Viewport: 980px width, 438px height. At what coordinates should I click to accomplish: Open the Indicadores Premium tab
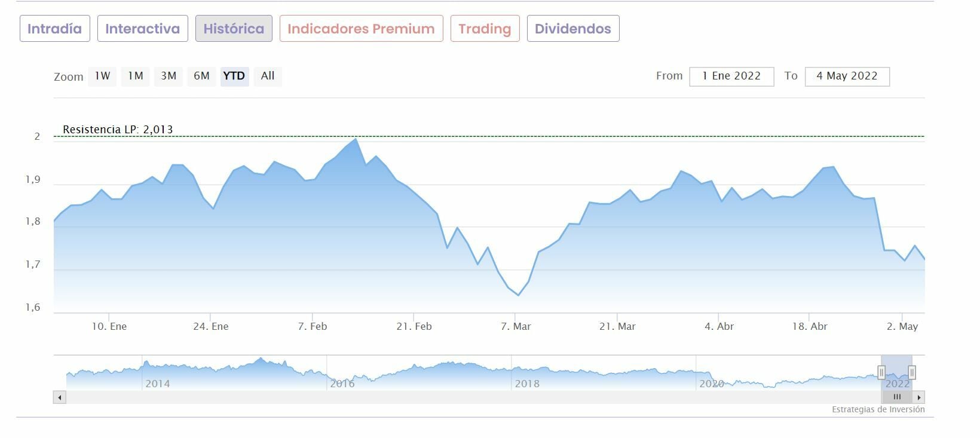tap(361, 29)
